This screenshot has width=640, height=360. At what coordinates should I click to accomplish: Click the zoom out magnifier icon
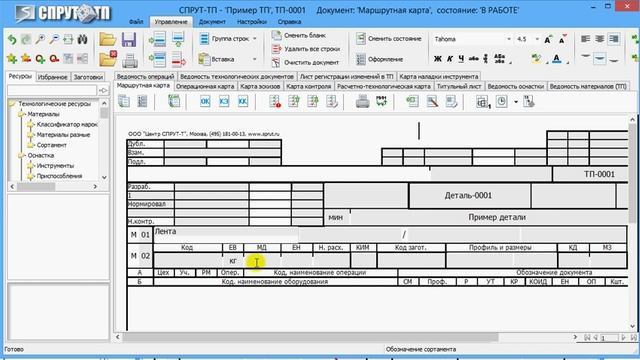pyautogui.click(x=54, y=39)
